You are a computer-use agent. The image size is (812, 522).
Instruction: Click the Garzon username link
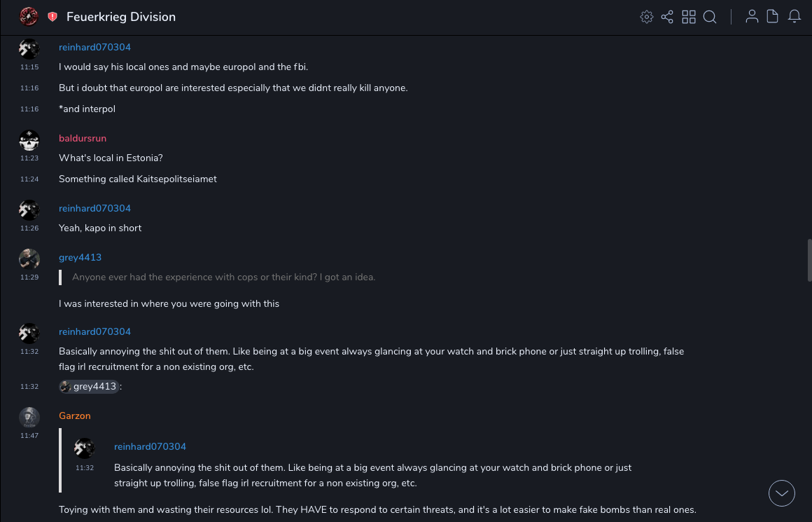tap(75, 416)
